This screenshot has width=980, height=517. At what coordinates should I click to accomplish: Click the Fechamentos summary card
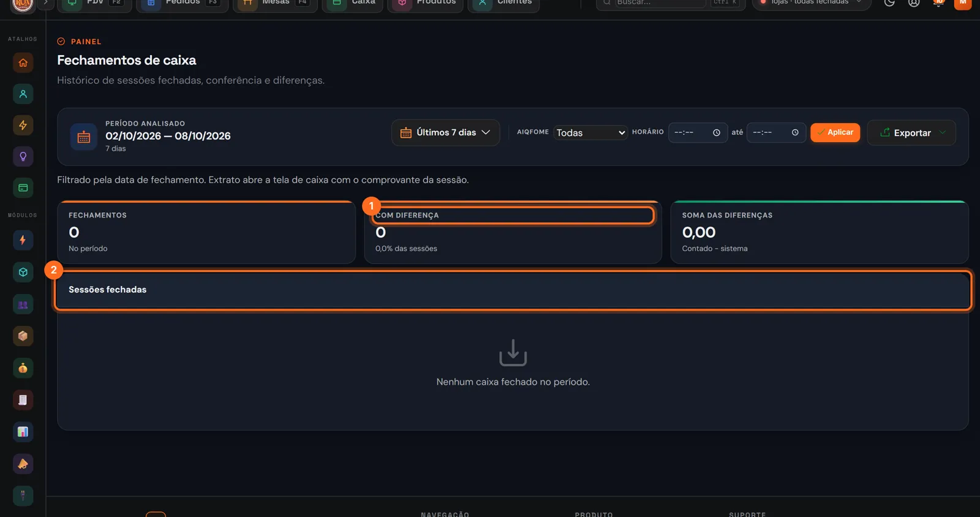click(x=206, y=232)
